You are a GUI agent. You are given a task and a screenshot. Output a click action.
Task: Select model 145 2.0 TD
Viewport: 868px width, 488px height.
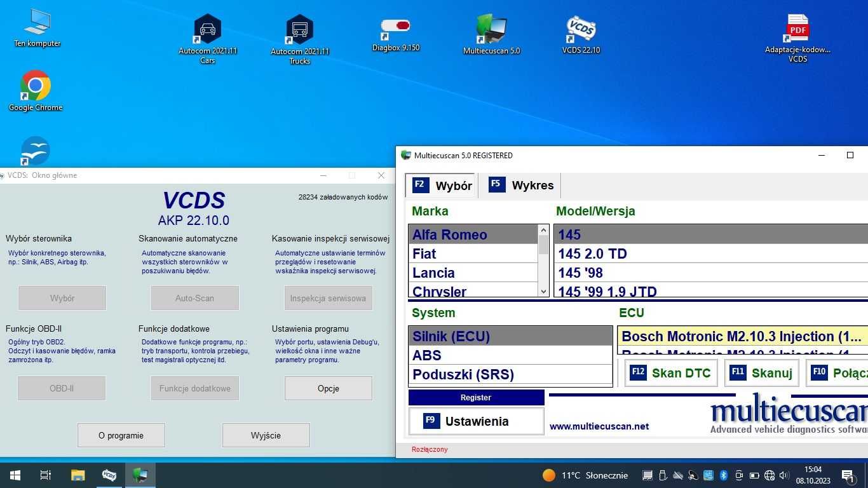pos(711,254)
